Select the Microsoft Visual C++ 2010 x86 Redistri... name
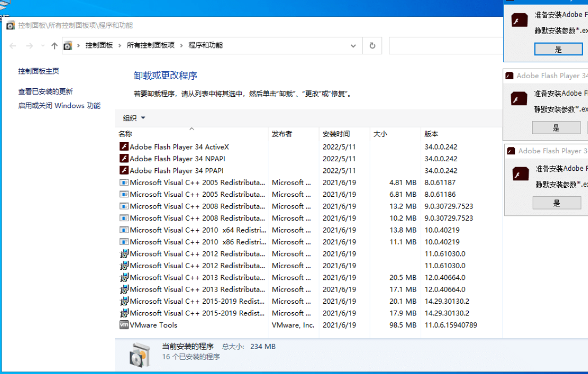 [198, 242]
